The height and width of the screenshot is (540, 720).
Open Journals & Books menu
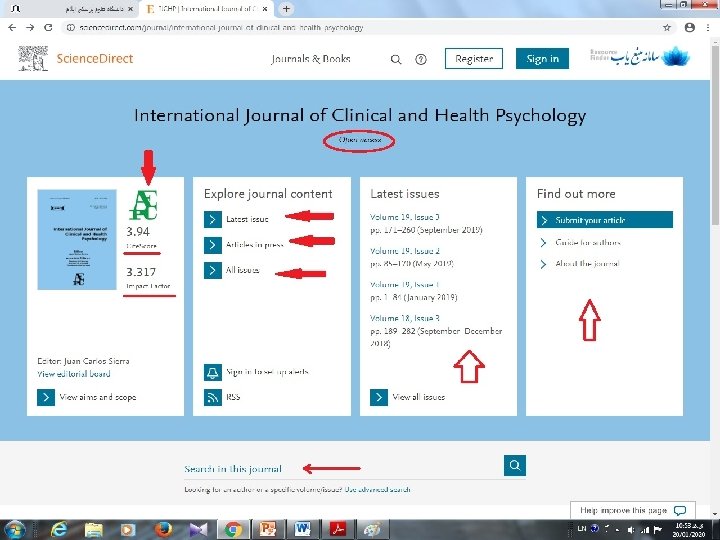coord(311,59)
